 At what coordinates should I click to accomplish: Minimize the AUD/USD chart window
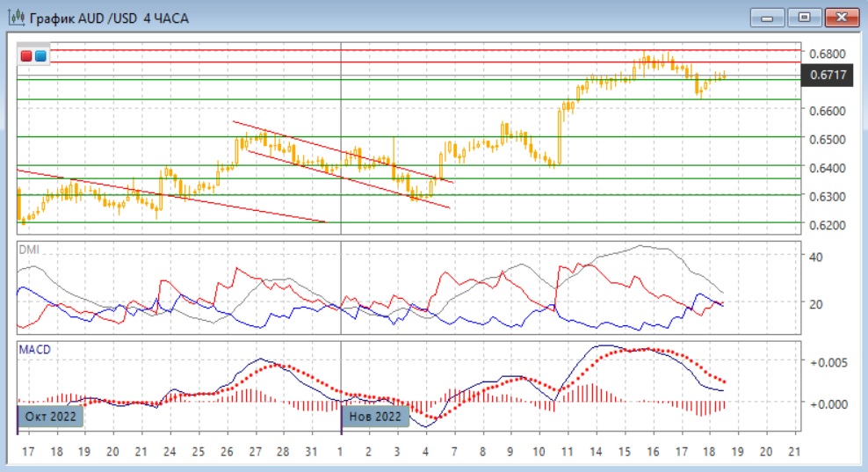(x=765, y=17)
